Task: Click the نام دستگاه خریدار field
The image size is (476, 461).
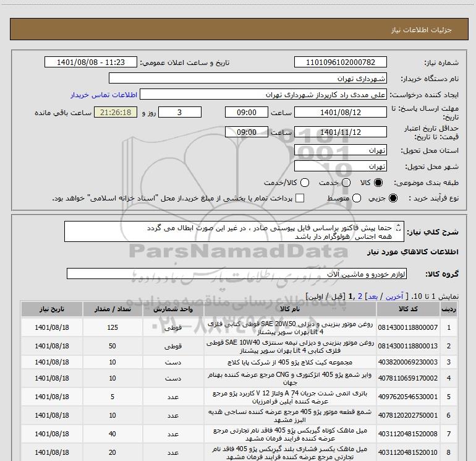Action: click(248, 78)
